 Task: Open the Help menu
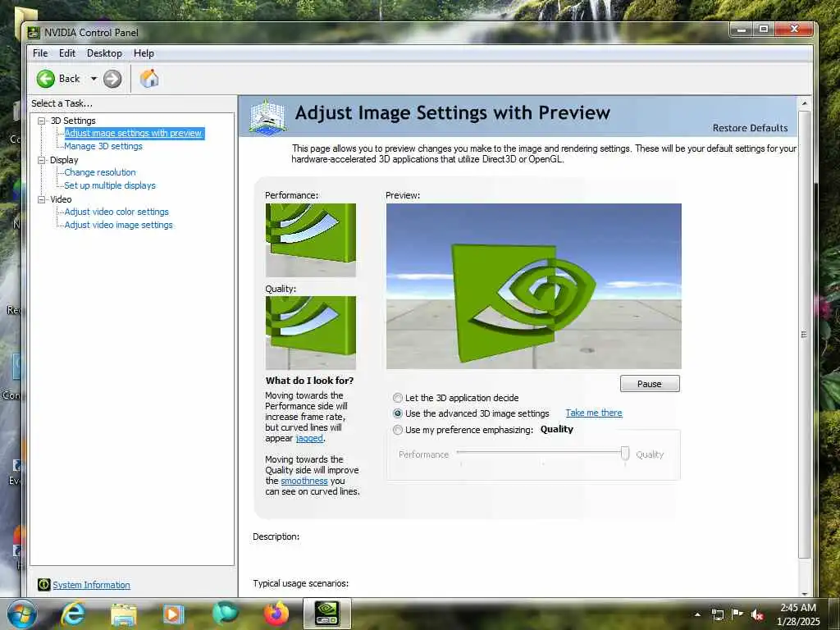[x=144, y=53]
